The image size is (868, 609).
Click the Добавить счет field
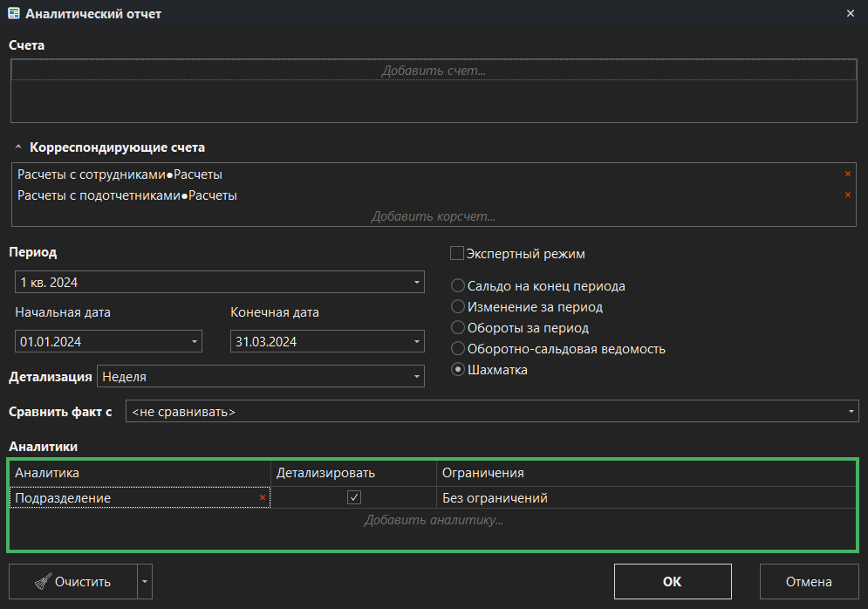click(x=433, y=71)
